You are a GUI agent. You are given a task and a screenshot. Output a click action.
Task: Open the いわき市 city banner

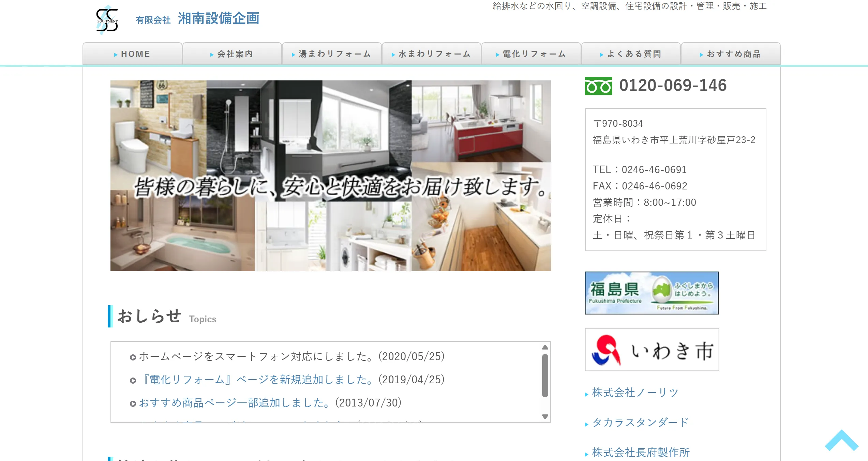tap(652, 350)
